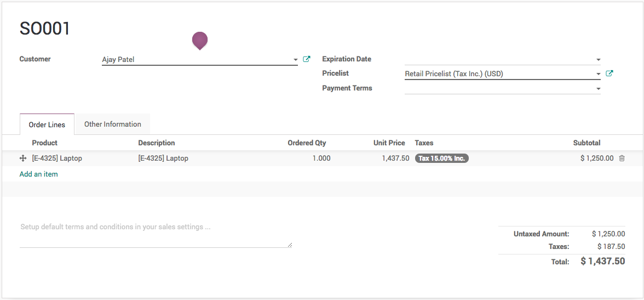Screen dimensions: 644x300
Task: Expand the Customer dropdown arrow
Action: (295, 60)
